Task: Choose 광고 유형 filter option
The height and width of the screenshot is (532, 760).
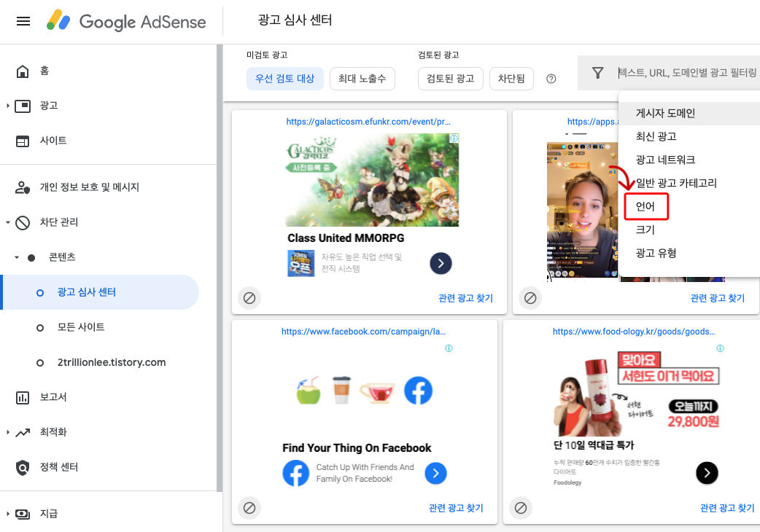Action: coord(689,253)
